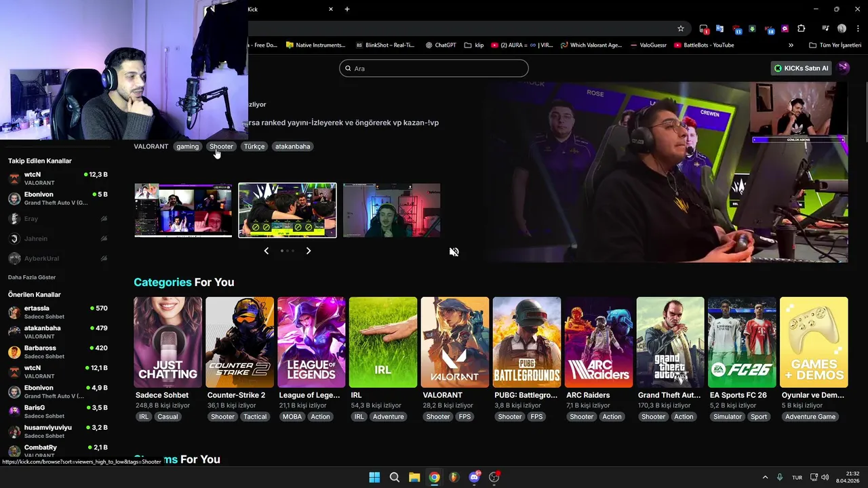The image size is (868, 488).
Task: Go to previous featured stream with left arrow
Action: [266, 251]
